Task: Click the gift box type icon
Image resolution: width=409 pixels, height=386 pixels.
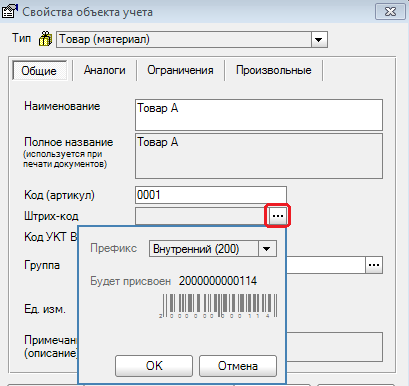Action: pos(45,39)
